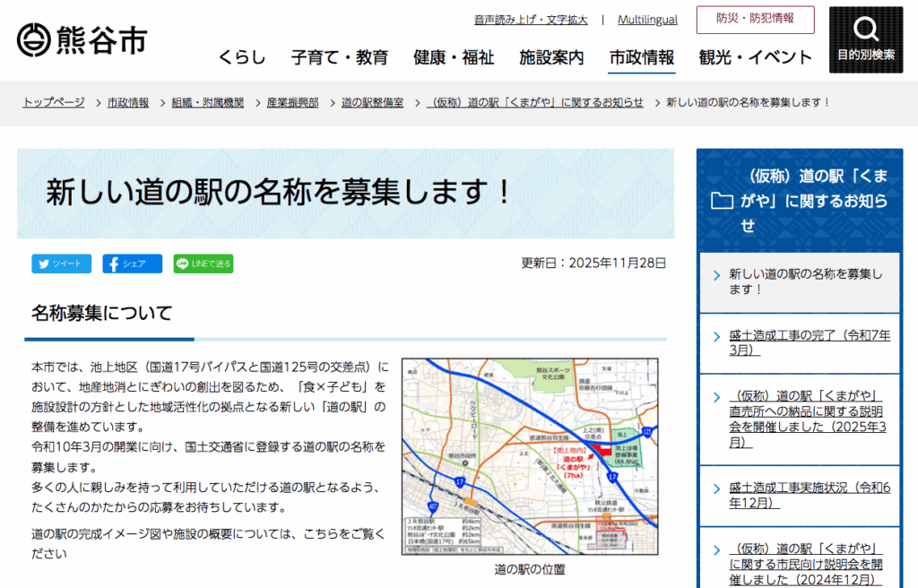The image size is (918, 588).
Task: Click the folder icon in the sidebar header
Action: [722, 201]
